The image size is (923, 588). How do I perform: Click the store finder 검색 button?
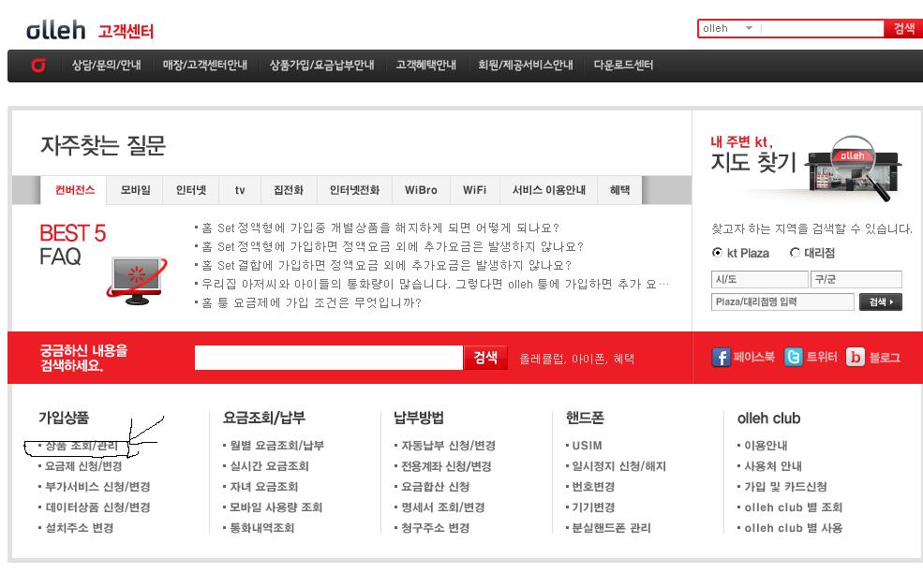(x=881, y=301)
